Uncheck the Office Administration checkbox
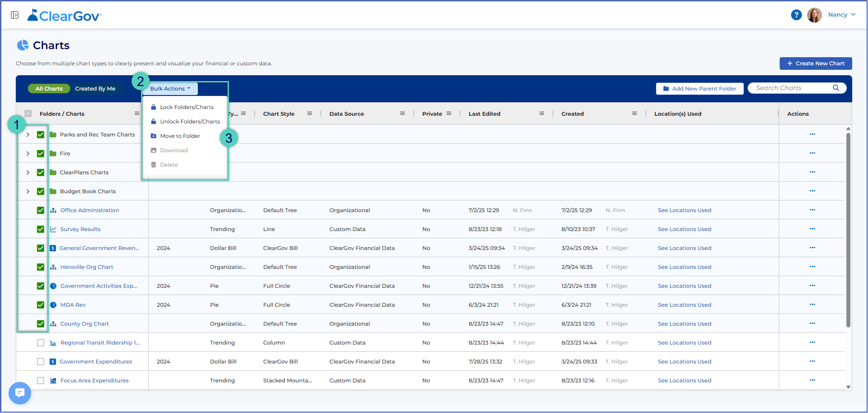Screen dimensions: 868x413 41,210
